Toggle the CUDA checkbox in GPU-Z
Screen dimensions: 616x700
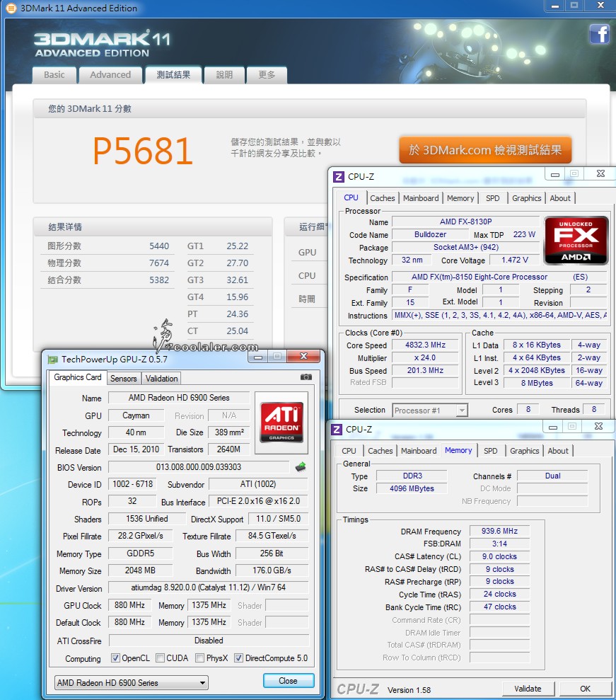pos(160,658)
